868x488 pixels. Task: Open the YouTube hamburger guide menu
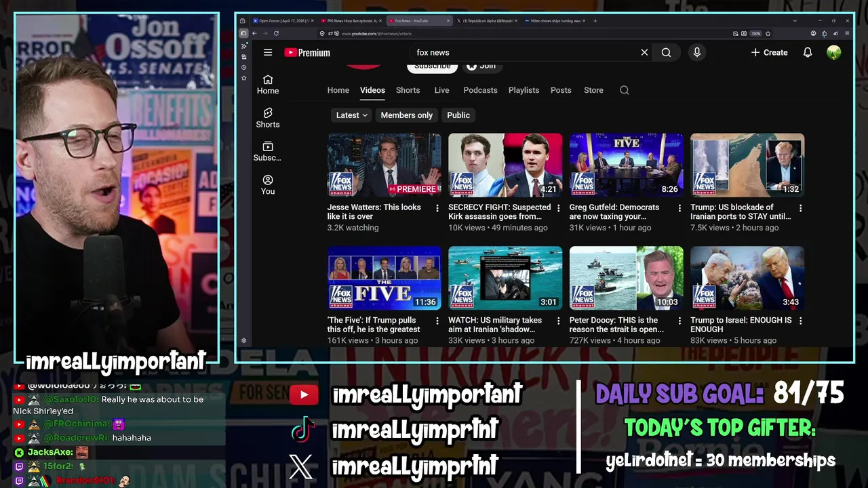point(268,52)
